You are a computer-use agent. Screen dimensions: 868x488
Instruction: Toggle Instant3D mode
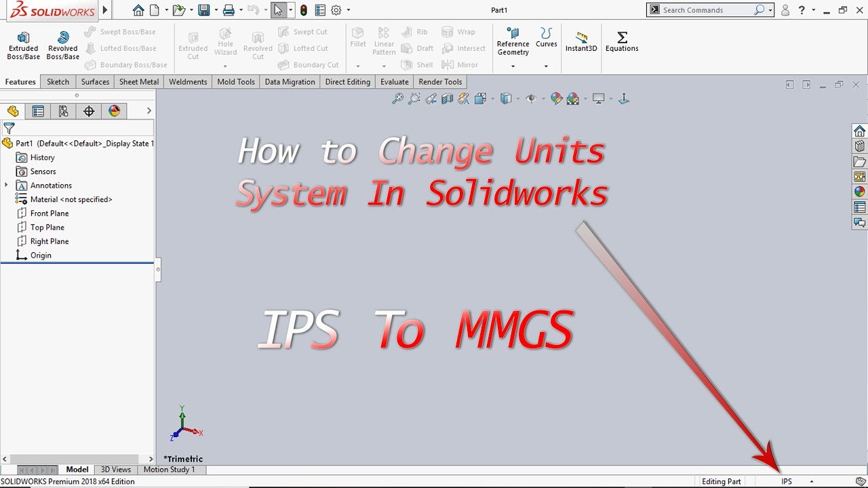coord(581,42)
